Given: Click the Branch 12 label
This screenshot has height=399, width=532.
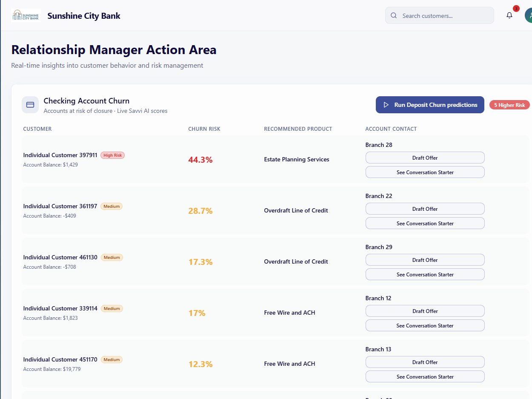Looking at the screenshot, I should pos(378,298).
